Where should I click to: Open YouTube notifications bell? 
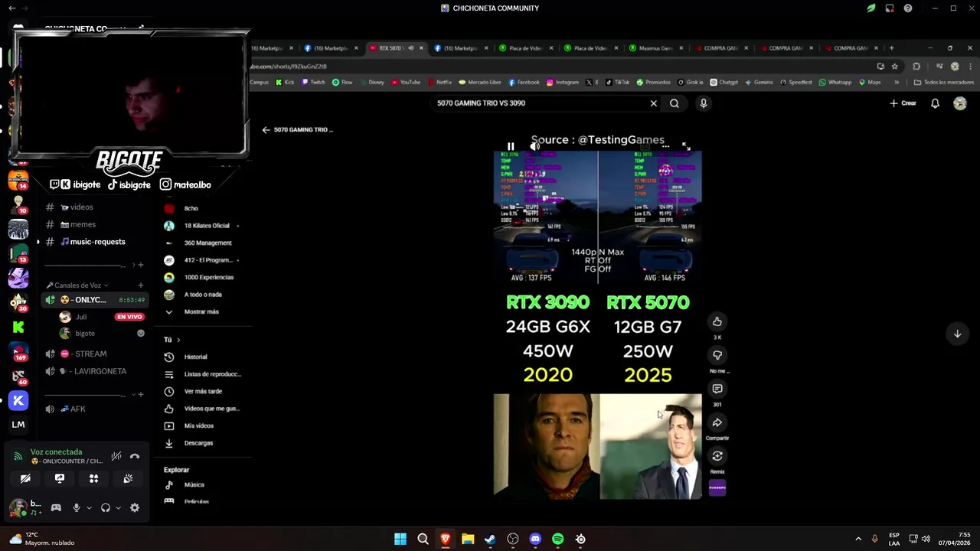click(935, 103)
